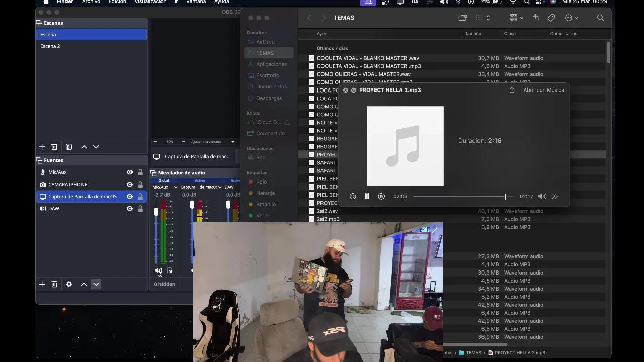The width and height of the screenshot is (644, 362).
Task: Open the Visualización menu
Action: click(x=150, y=2)
